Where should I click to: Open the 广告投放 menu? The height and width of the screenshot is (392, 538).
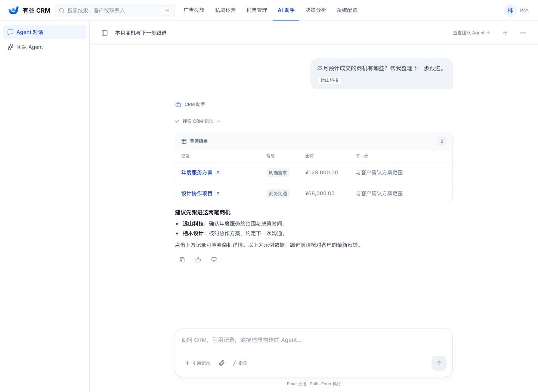click(x=194, y=10)
